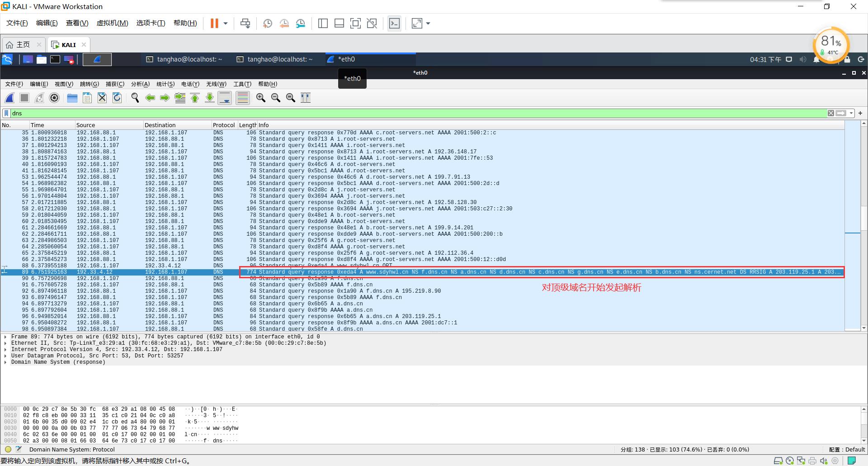Image resolution: width=868 pixels, height=466 pixels.
Task: Toggle auto-scroll during live capture
Action: click(x=225, y=98)
